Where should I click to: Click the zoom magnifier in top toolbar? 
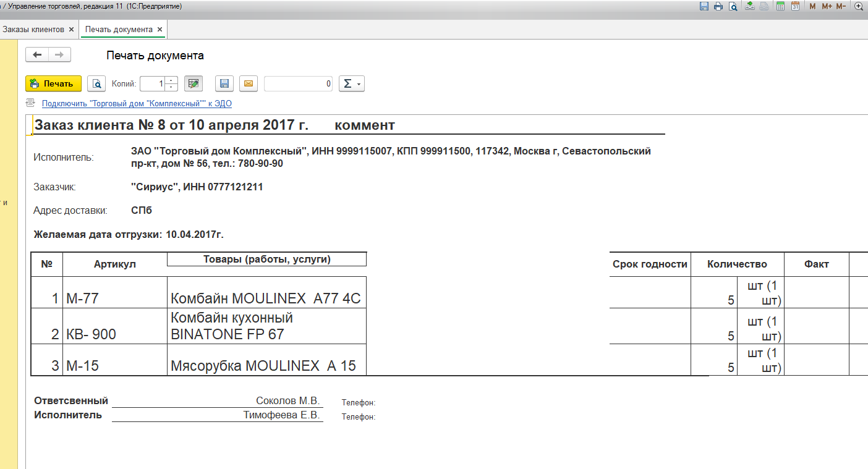click(x=858, y=6)
